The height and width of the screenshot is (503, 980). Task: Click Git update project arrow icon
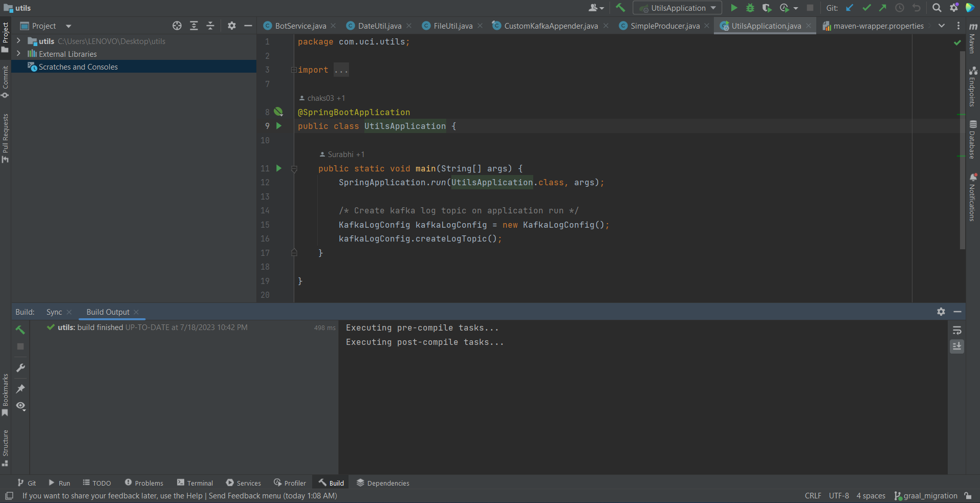(x=850, y=8)
